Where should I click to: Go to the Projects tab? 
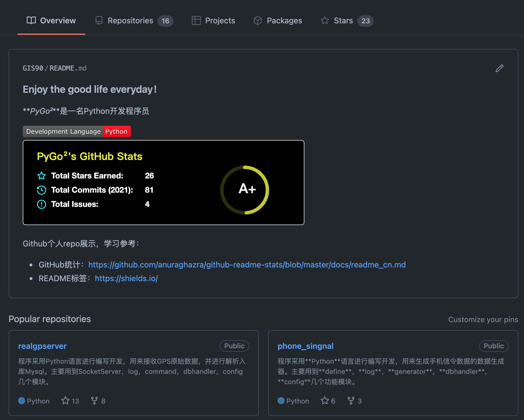pos(213,21)
